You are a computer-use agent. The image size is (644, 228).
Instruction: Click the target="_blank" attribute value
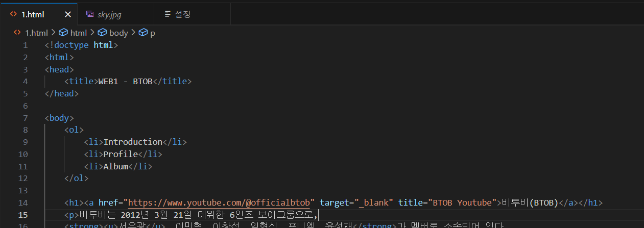tap(374, 202)
